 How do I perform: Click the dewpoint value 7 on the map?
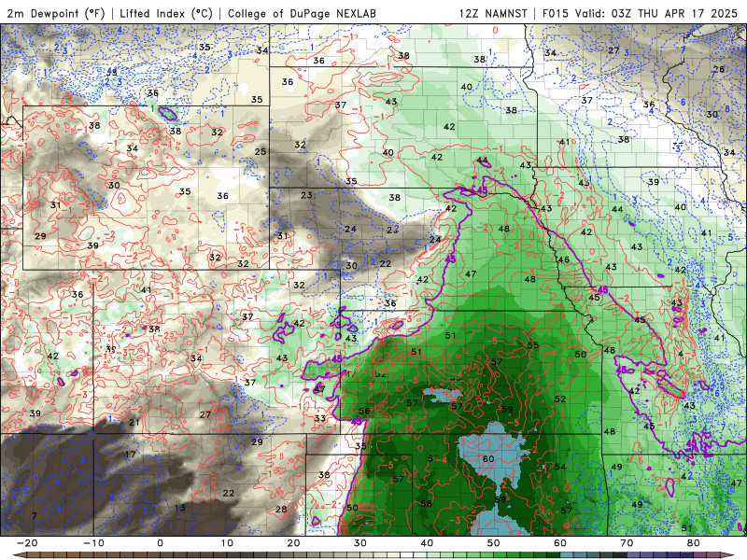click(35, 516)
